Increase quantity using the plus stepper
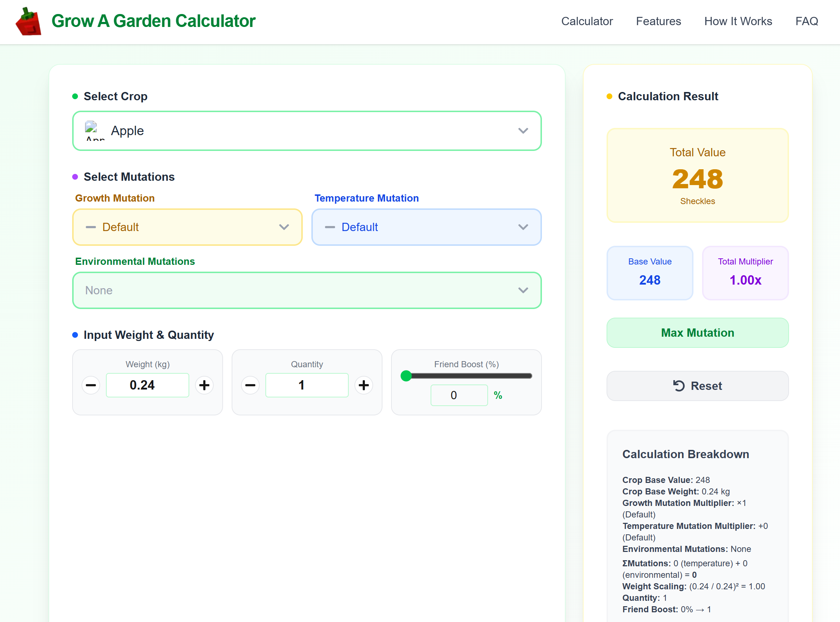Viewport: 840px width, 622px height. 363,385
